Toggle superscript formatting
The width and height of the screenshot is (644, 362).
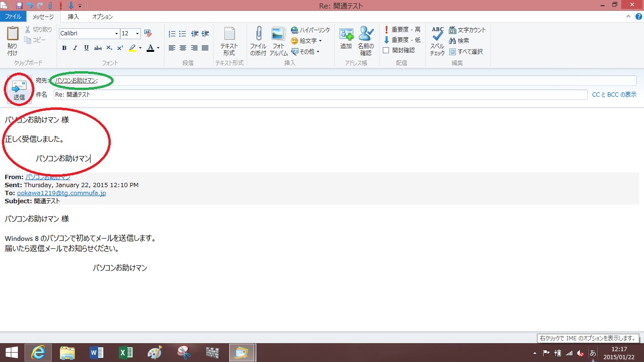coord(120,48)
